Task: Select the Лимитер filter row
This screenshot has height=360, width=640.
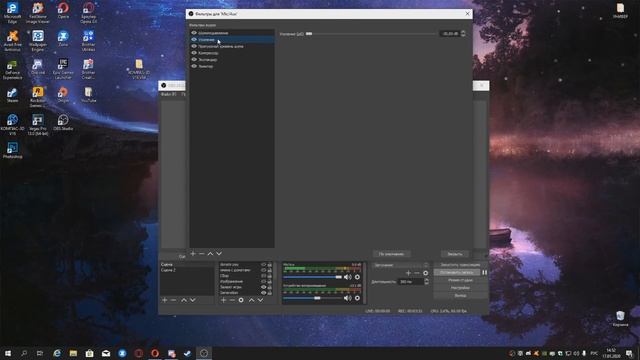Action: pos(232,66)
